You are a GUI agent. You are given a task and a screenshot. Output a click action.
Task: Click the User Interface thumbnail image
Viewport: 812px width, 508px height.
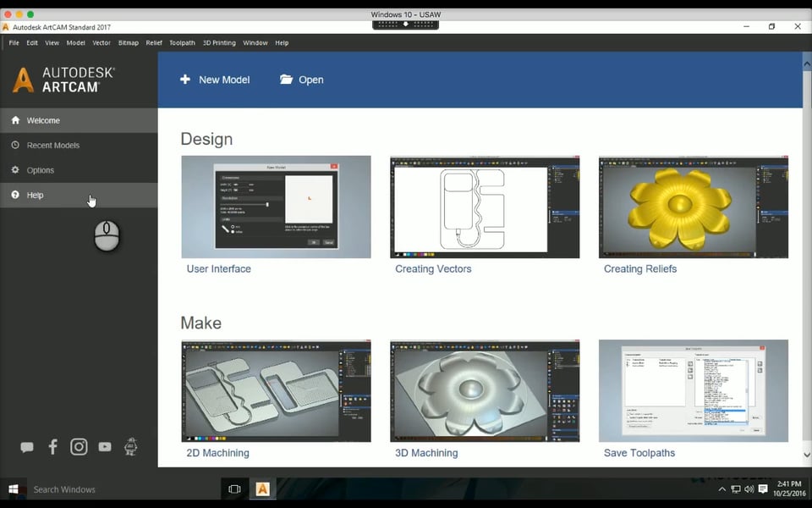click(x=276, y=207)
